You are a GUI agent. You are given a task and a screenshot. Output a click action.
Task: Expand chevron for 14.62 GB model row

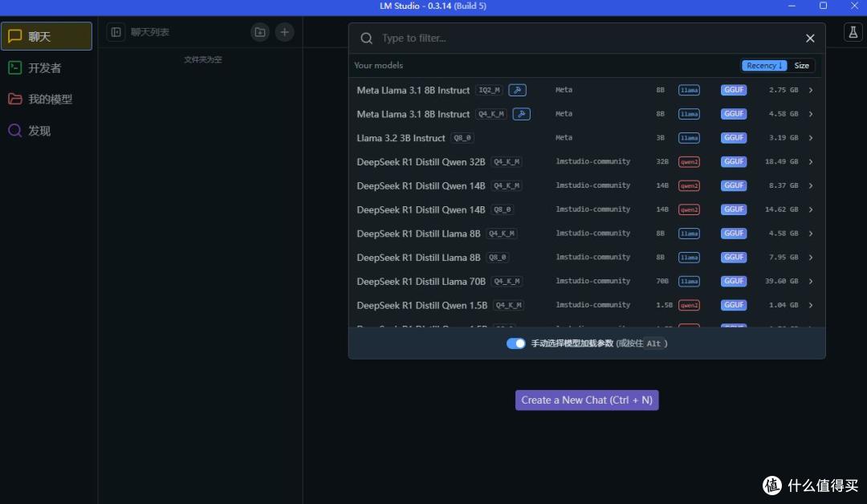coord(811,209)
